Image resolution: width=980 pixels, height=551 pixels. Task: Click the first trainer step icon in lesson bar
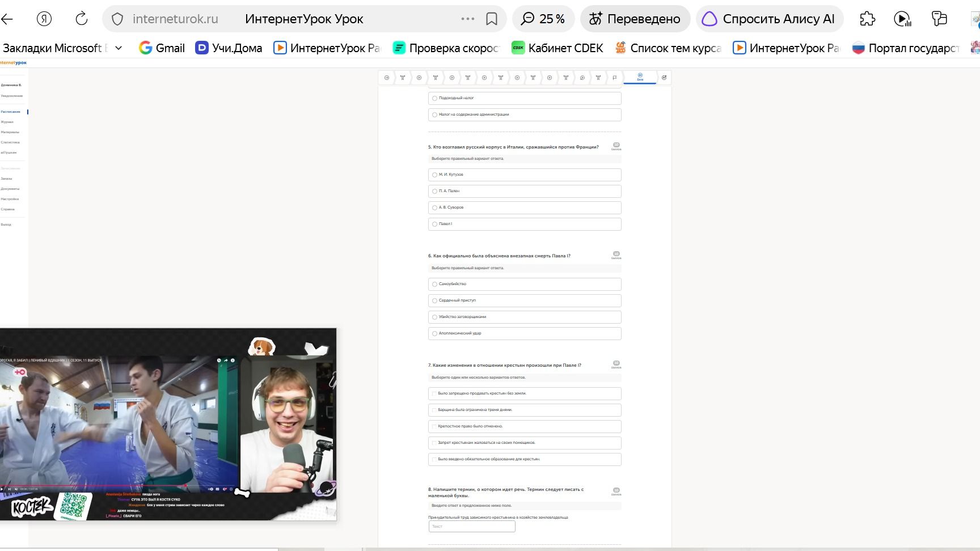[403, 78]
